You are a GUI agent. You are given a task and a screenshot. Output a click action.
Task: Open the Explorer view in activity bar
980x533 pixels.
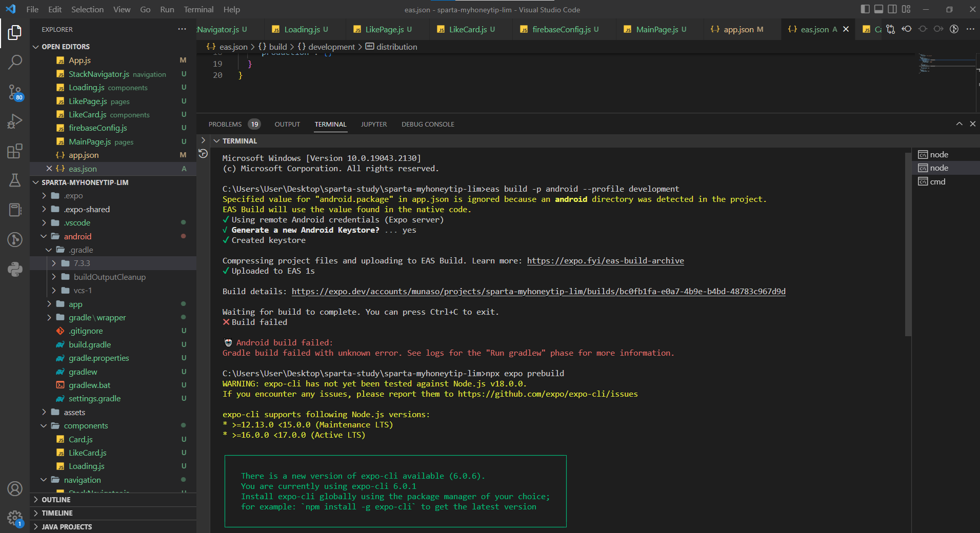15,33
